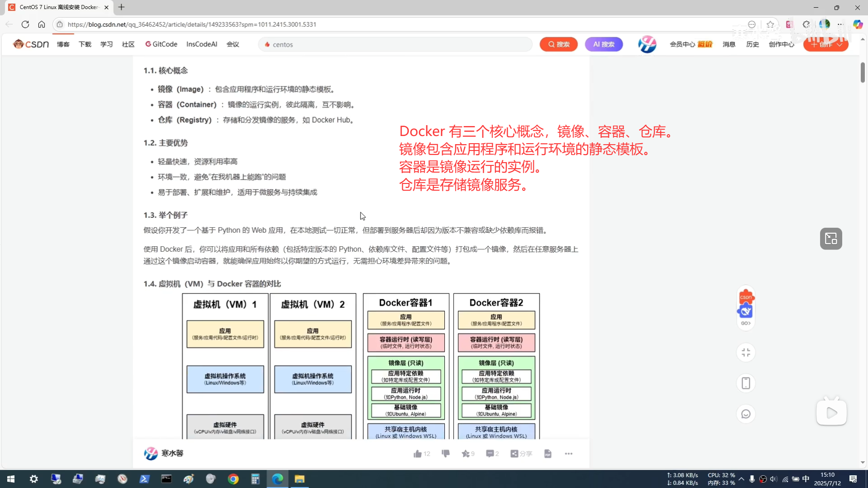Open the GitCode navigation item
Image resolution: width=868 pixels, height=488 pixels.
pos(161,44)
